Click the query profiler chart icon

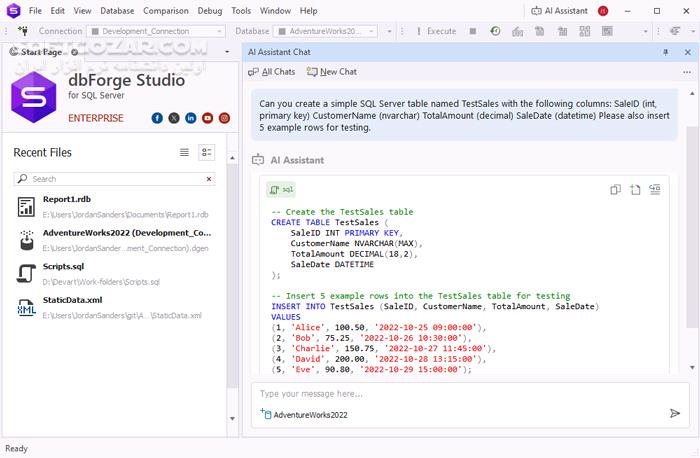click(x=517, y=31)
